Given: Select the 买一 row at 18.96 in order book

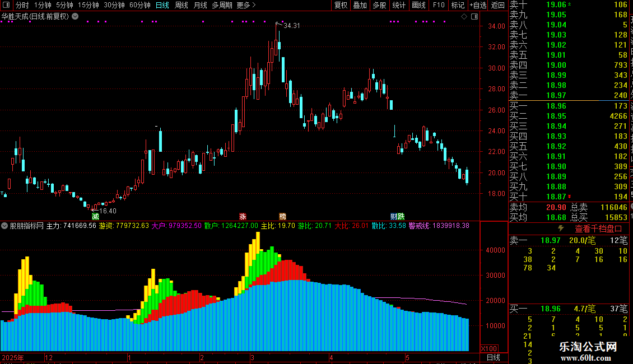Looking at the screenshot, I should coord(569,106).
